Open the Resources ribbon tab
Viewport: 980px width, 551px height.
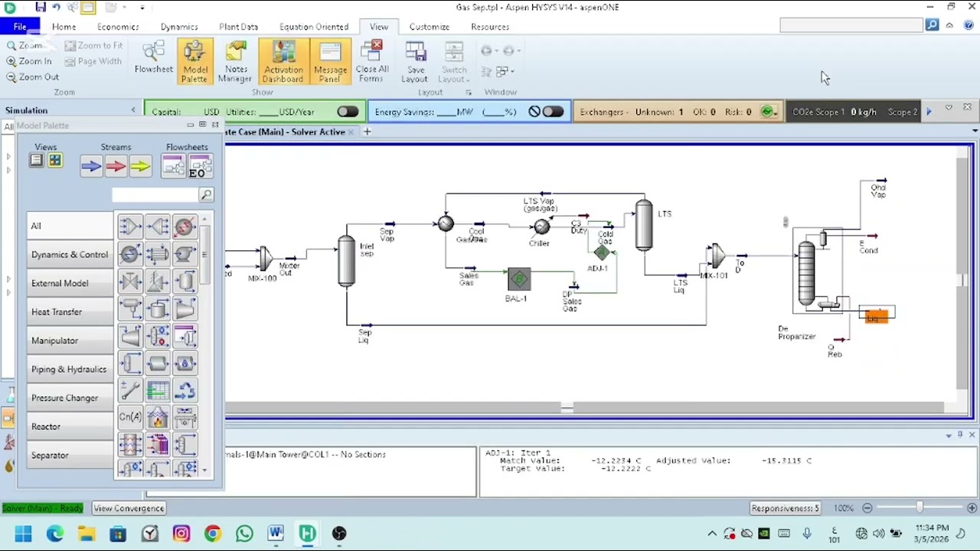(x=490, y=27)
